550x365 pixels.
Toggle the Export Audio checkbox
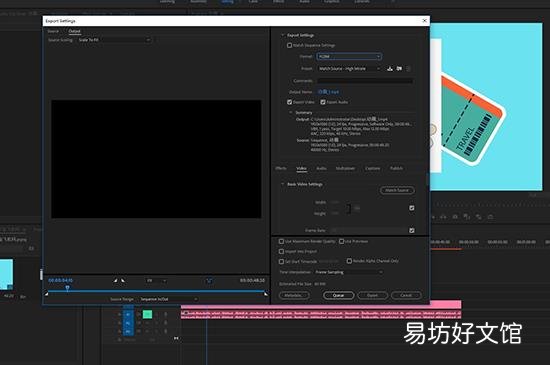pyautogui.click(x=323, y=102)
